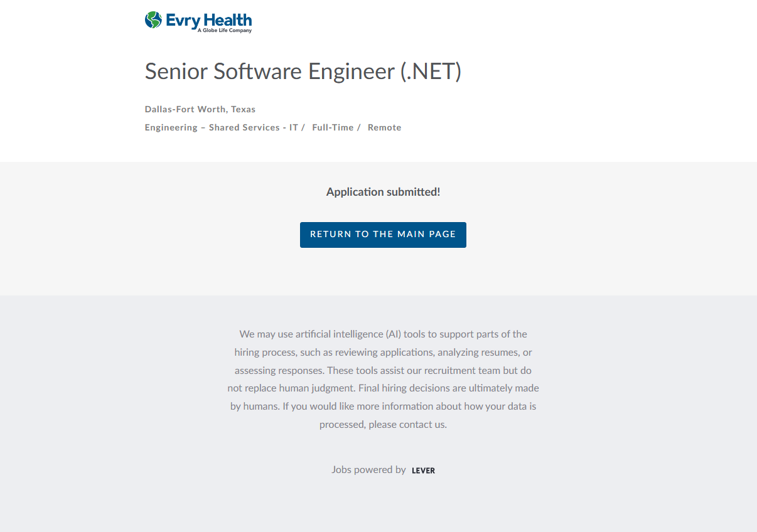Click the '(.NET)' part of the heading

point(431,72)
